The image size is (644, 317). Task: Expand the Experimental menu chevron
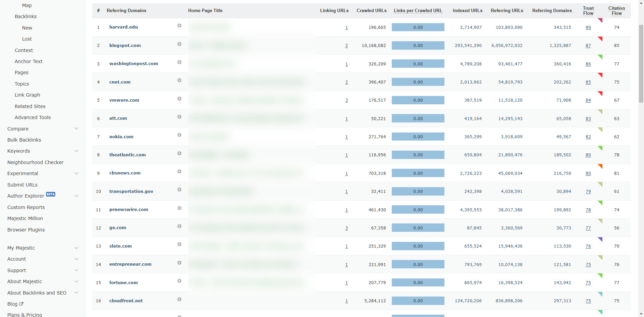[76, 173]
